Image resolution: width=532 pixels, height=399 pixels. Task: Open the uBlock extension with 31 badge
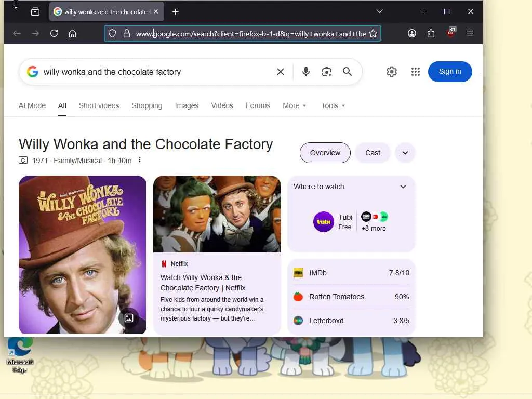(x=451, y=33)
